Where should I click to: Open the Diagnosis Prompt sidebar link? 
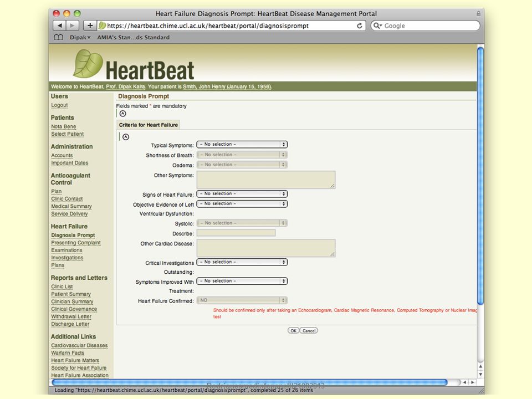point(73,235)
